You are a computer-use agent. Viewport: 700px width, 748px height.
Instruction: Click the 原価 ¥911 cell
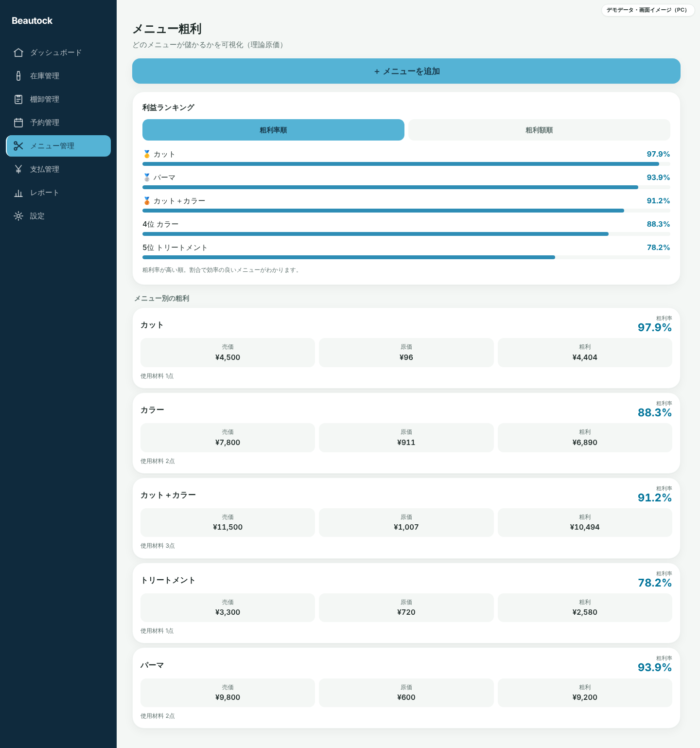tap(406, 438)
